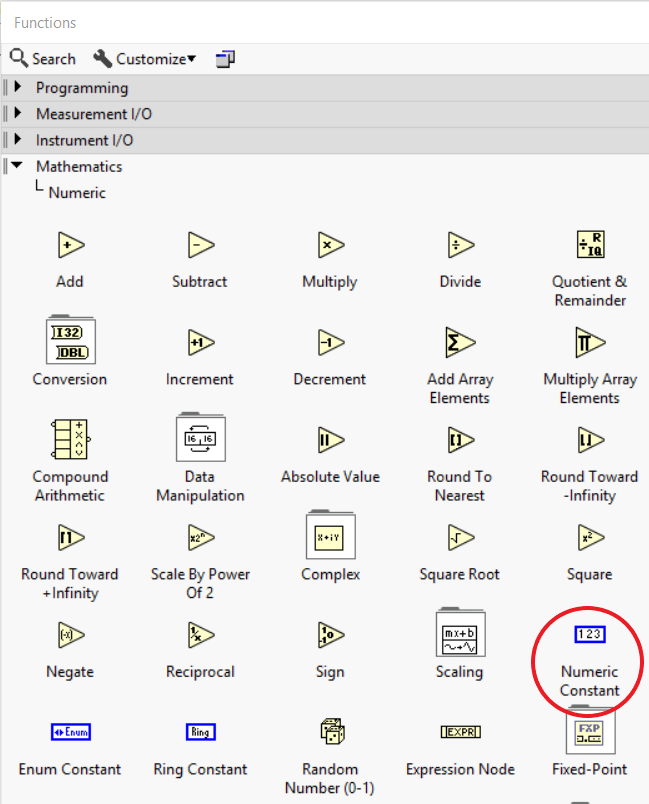The image size is (649, 804).
Task: Pick the Add Array Elements icon
Action: (460, 343)
